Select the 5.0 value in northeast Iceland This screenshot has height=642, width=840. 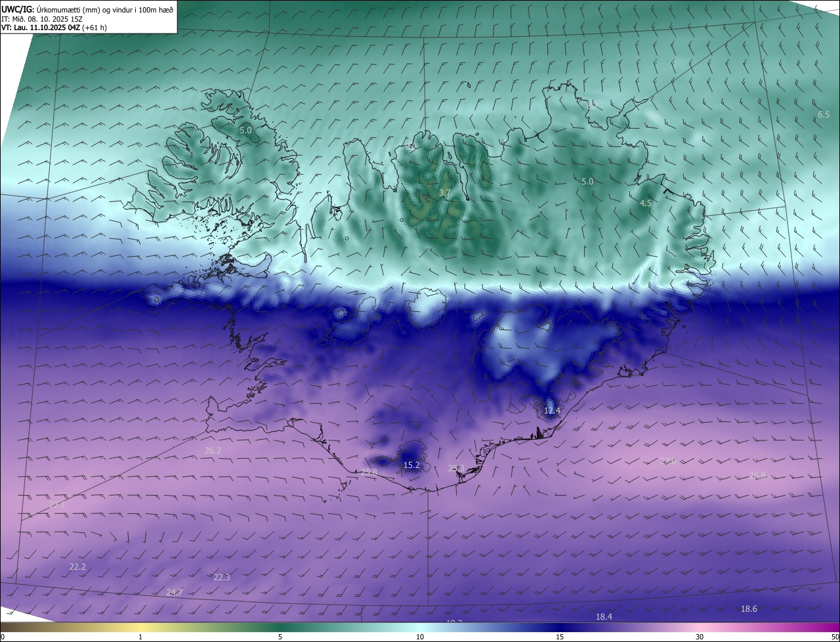(587, 181)
